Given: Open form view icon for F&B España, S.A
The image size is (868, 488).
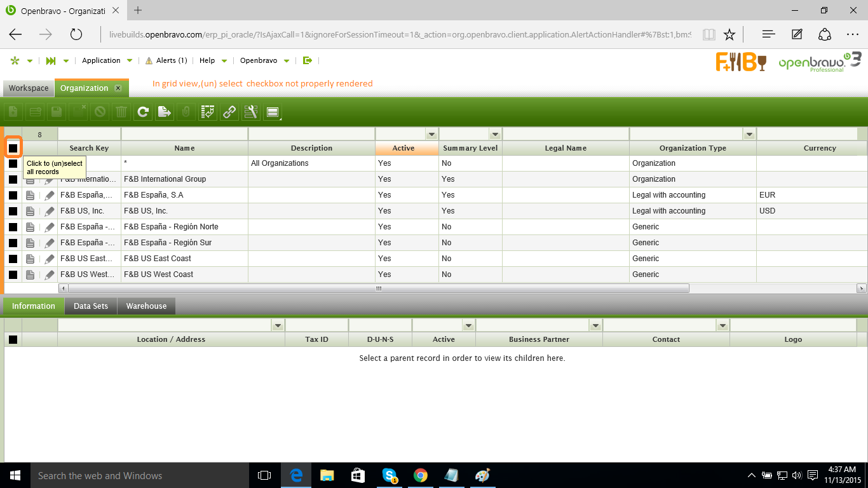Looking at the screenshot, I should click(31, 195).
